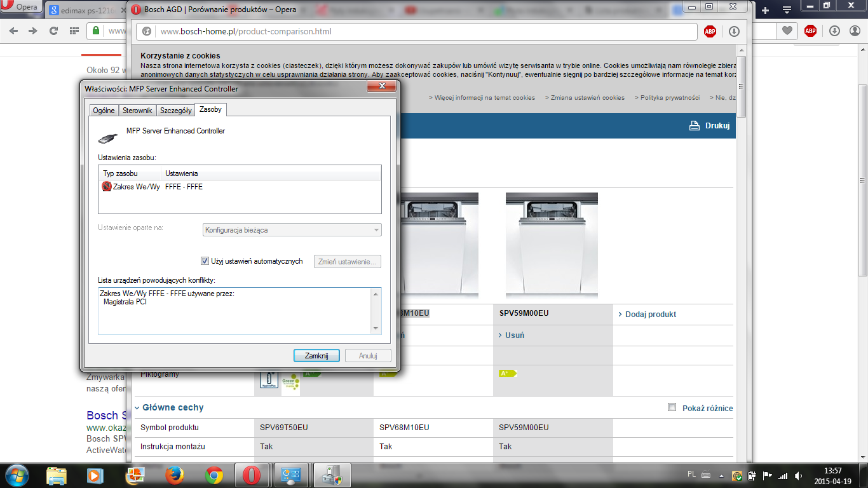
Task: Click the Usuń link under SPV59M00EU
Action: [x=512, y=335]
